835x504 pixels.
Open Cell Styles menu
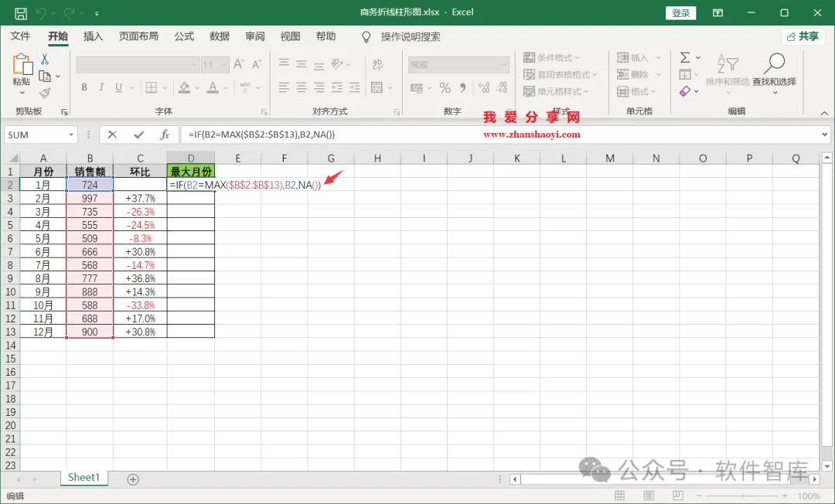[x=556, y=91]
